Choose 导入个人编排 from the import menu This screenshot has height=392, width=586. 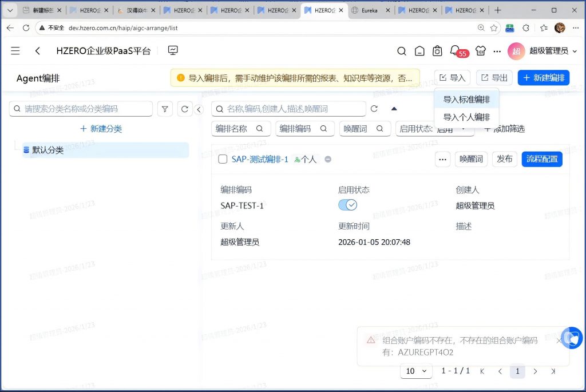(x=466, y=117)
